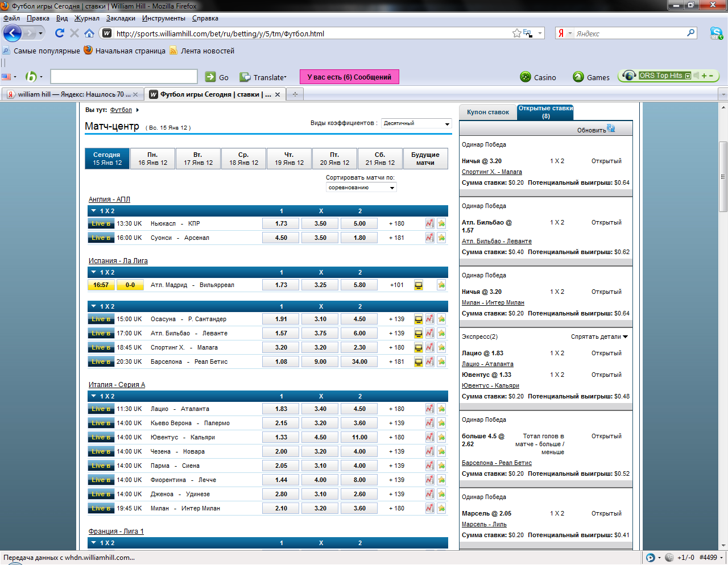Bookmark this page with the URL bar star
This screenshot has height=565, width=728.
point(516,34)
